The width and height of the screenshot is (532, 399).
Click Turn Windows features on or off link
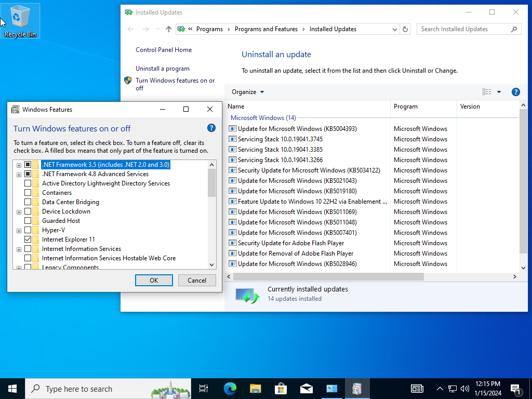pos(175,84)
